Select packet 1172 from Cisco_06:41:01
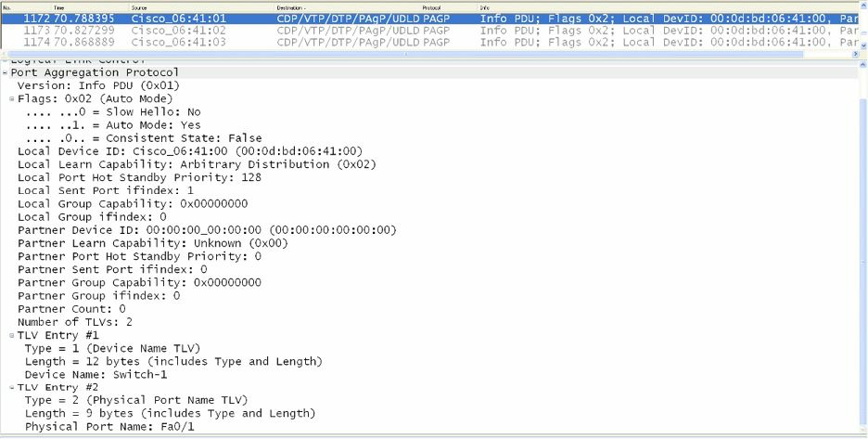Viewport: 868px width, 439px height. click(429, 19)
